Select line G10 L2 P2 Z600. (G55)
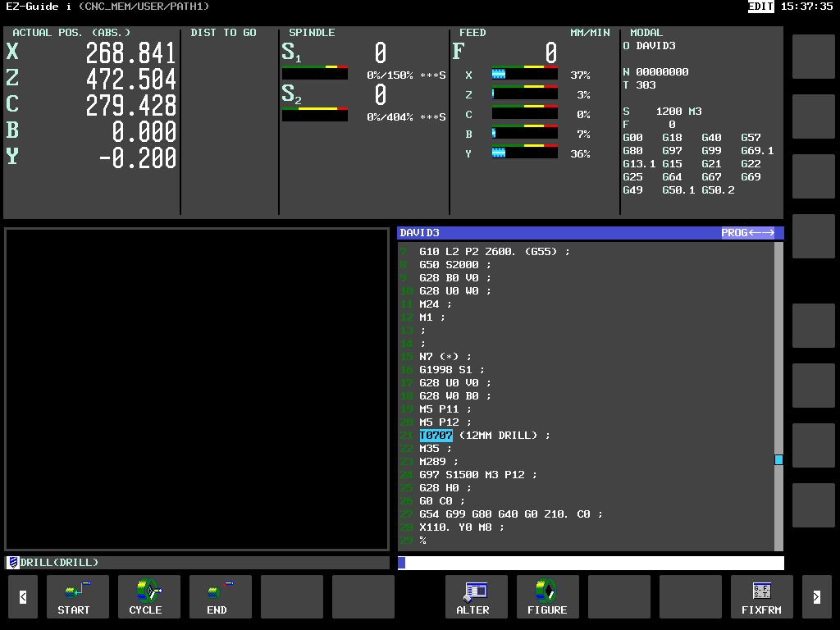 click(495, 252)
